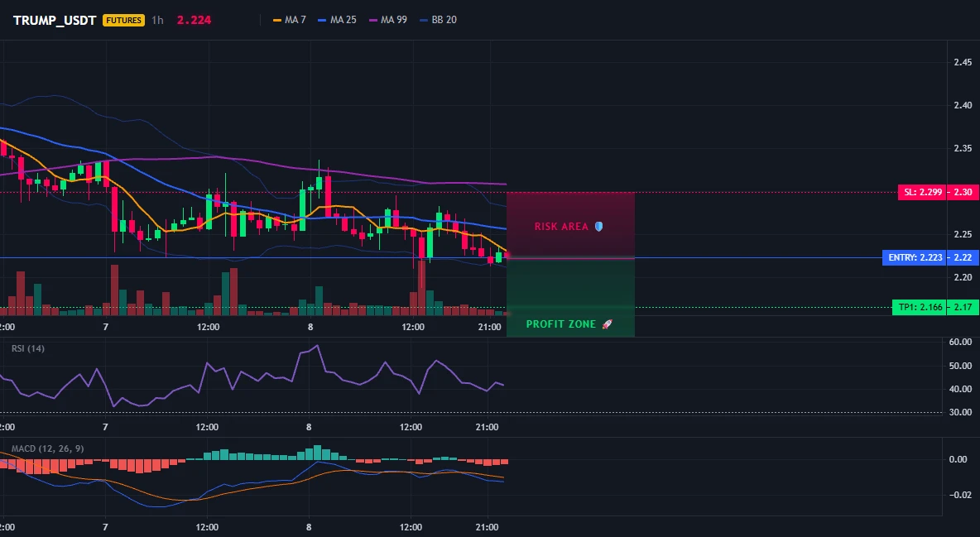Click the current price 2.224
The height and width of the screenshot is (537, 980).
194,20
